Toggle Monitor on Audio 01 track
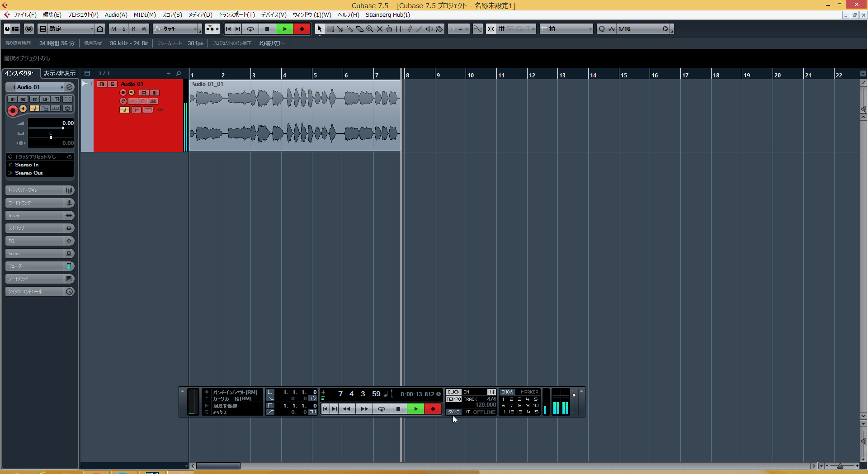The width and height of the screenshot is (868, 474). (x=132, y=92)
